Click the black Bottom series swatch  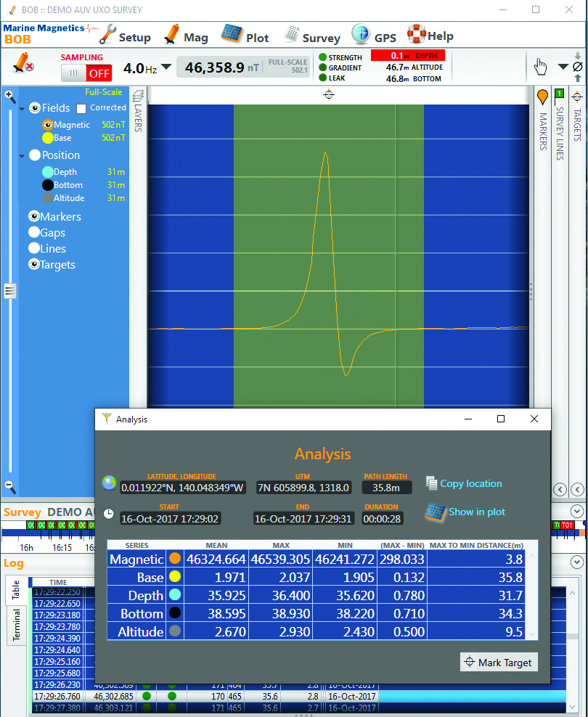click(x=48, y=185)
